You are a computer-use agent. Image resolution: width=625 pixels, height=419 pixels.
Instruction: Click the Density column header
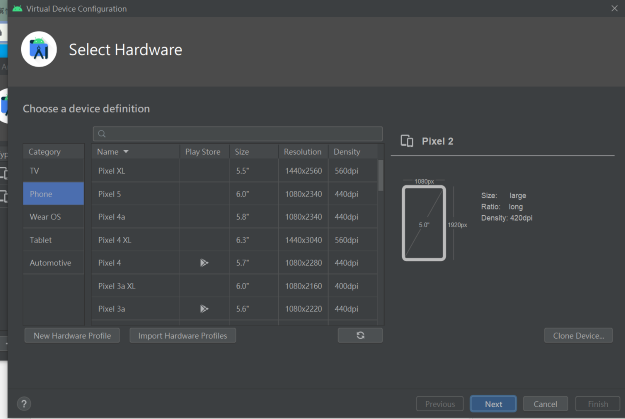coord(353,152)
